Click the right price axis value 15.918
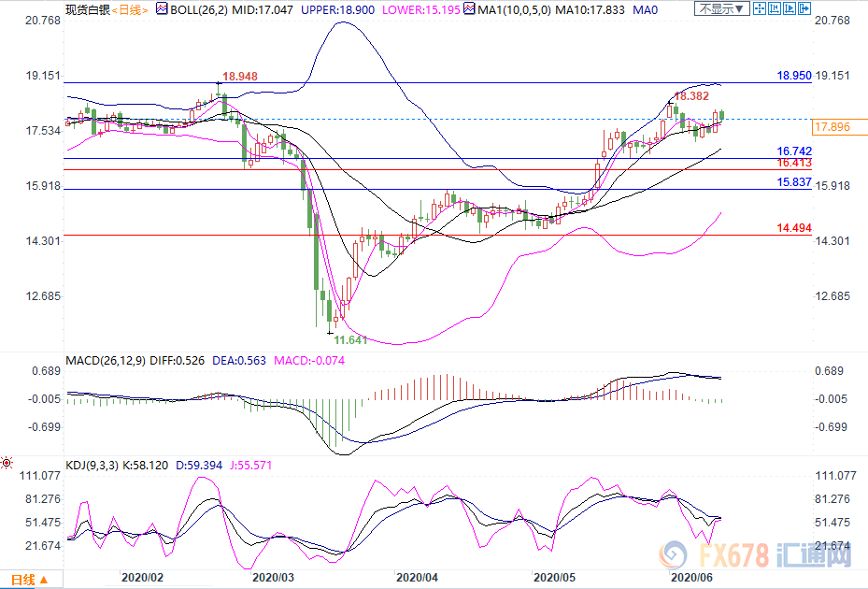The width and height of the screenshot is (868, 589). [832, 186]
